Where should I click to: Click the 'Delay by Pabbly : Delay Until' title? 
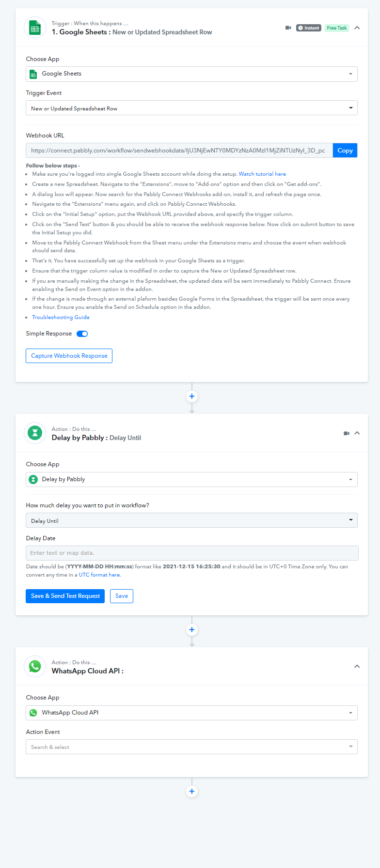pos(96,438)
